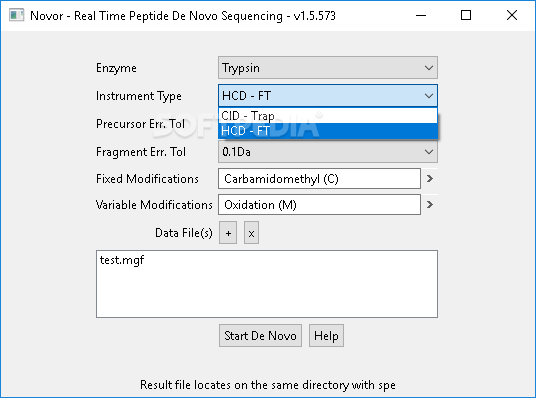This screenshot has height=398, width=536.
Task: Click the Novor application icon in title bar
Action: (x=16, y=15)
